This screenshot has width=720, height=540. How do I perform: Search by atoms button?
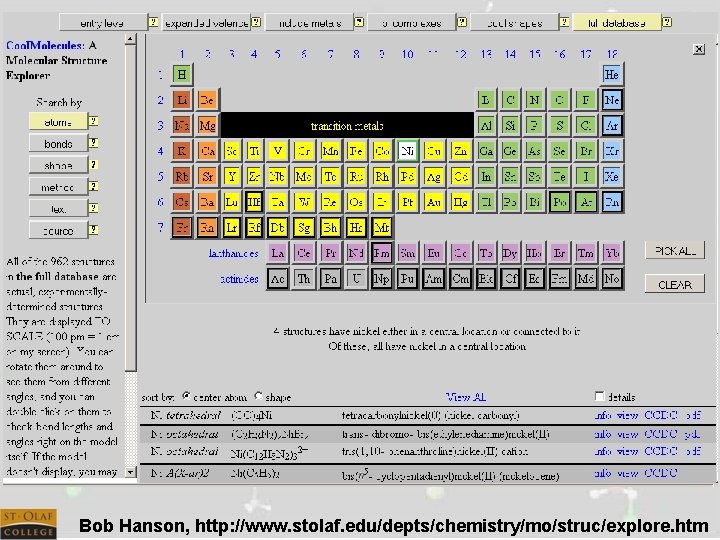(58, 122)
